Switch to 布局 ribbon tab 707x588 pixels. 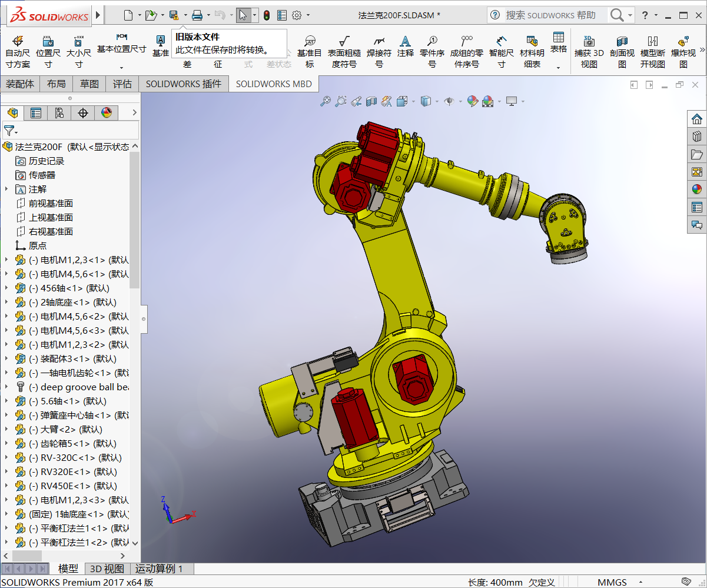[x=57, y=84]
